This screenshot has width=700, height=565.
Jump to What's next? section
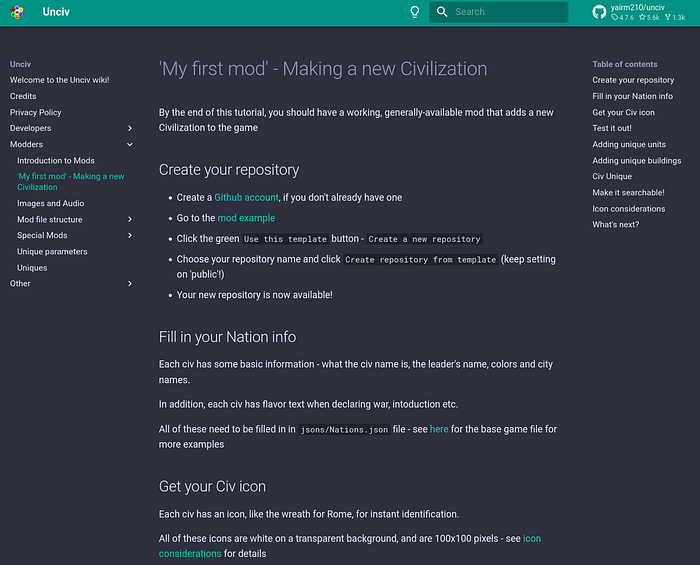click(x=616, y=225)
